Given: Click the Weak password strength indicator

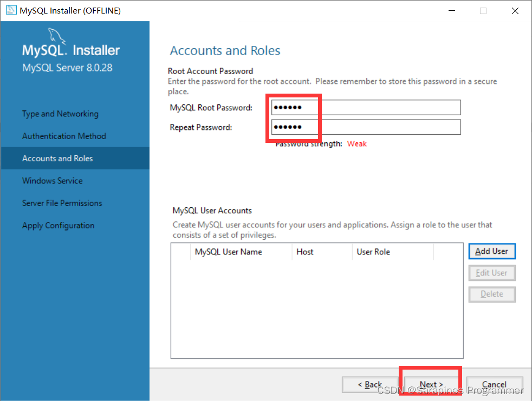Looking at the screenshot, I should [356, 143].
